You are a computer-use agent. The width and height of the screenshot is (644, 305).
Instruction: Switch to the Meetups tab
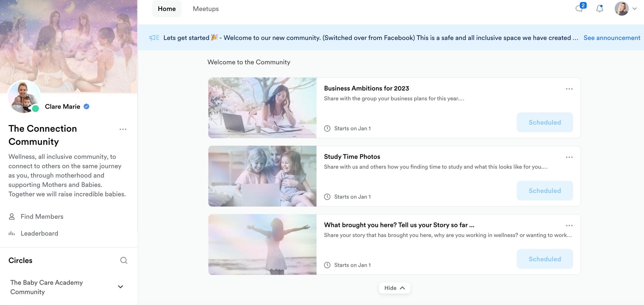pyautogui.click(x=206, y=9)
